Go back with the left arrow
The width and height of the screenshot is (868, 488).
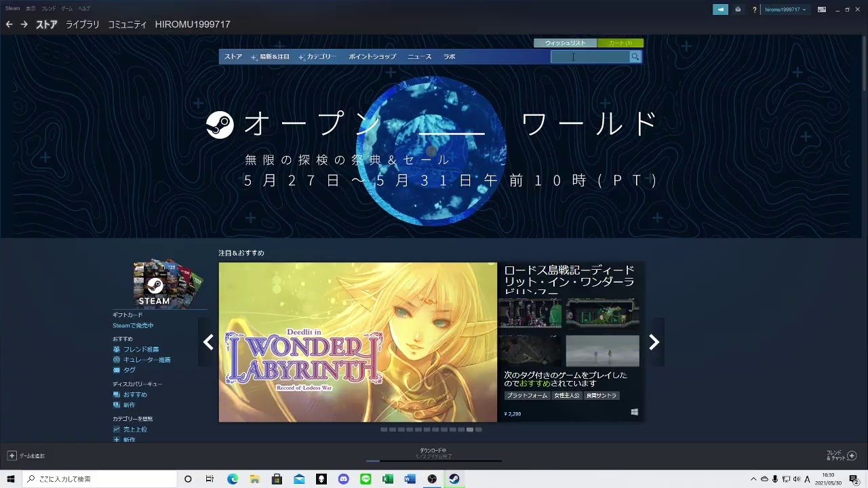(x=9, y=24)
